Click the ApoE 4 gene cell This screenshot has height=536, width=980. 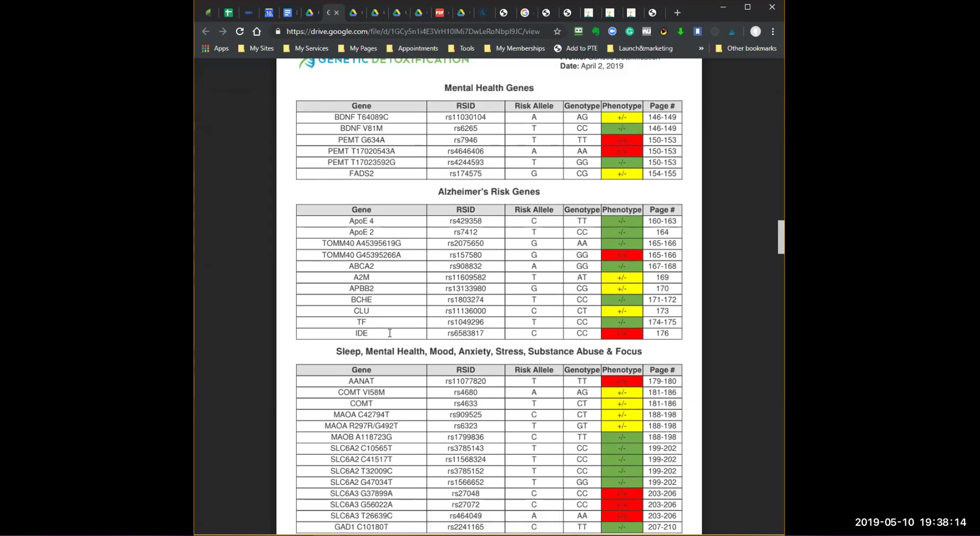[x=361, y=221]
